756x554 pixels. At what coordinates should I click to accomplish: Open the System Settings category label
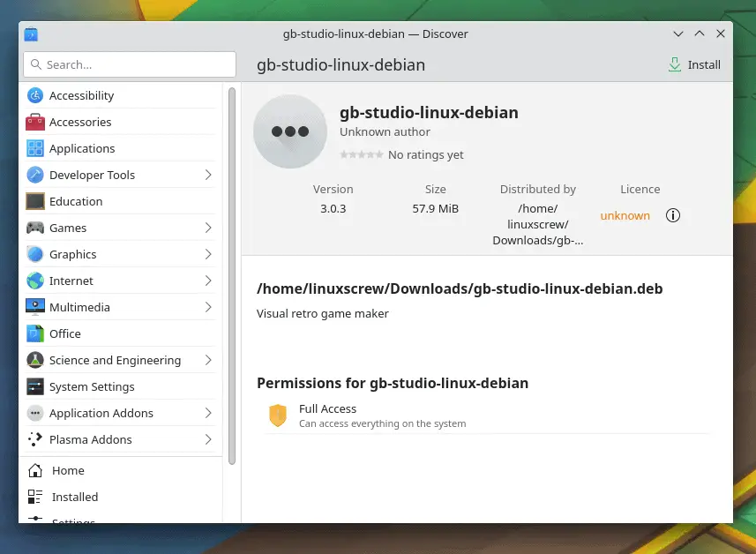pos(92,386)
